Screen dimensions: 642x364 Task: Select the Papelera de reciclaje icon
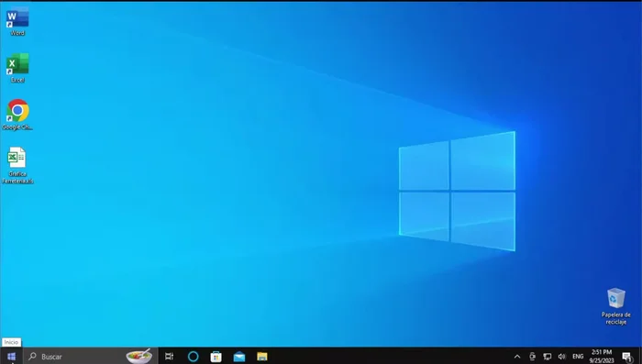[x=615, y=306]
